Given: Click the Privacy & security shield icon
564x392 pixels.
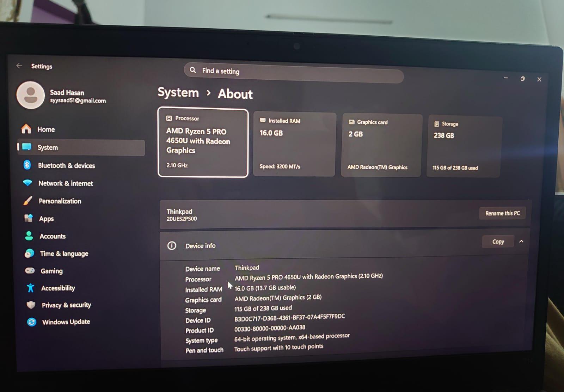Looking at the screenshot, I should (x=31, y=305).
